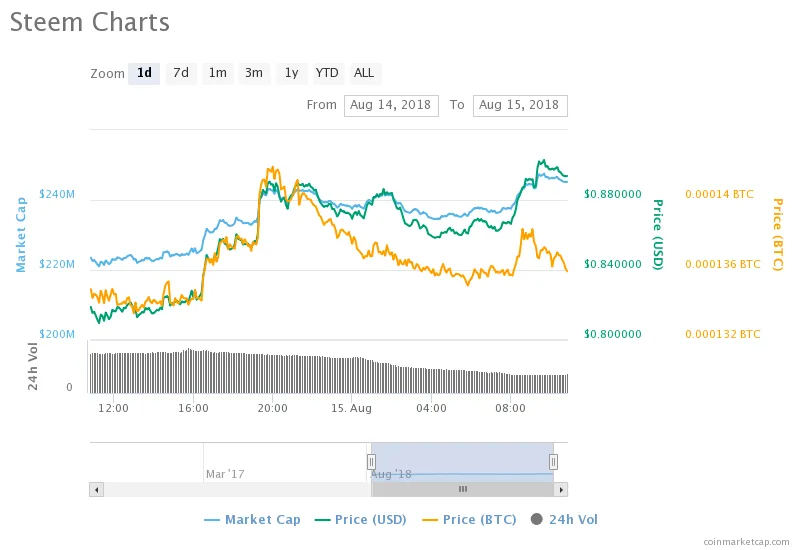Click the 16:00 time axis label

click(193, 408)
